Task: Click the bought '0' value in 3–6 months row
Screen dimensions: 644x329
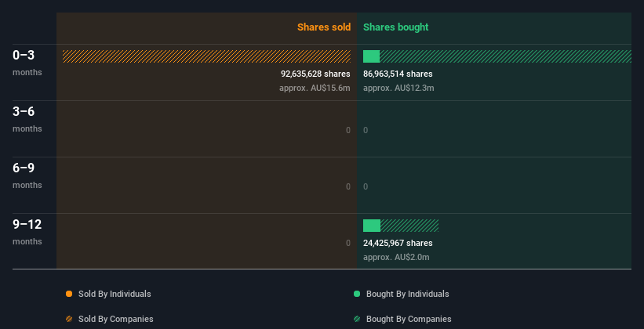Action: (366, 131)
